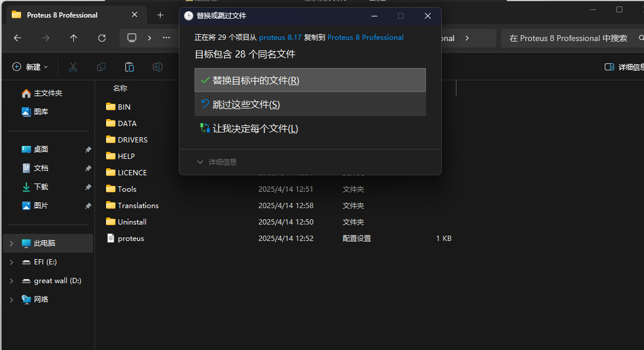Click the Paste clipboard icon
Screen dimensions: 644x350
130,67
